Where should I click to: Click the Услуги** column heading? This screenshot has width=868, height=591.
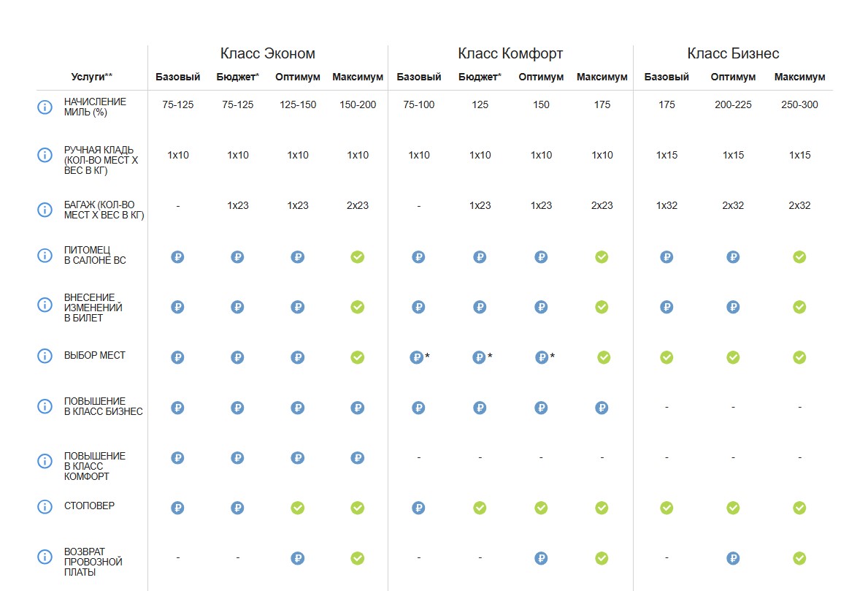(92, 77)
